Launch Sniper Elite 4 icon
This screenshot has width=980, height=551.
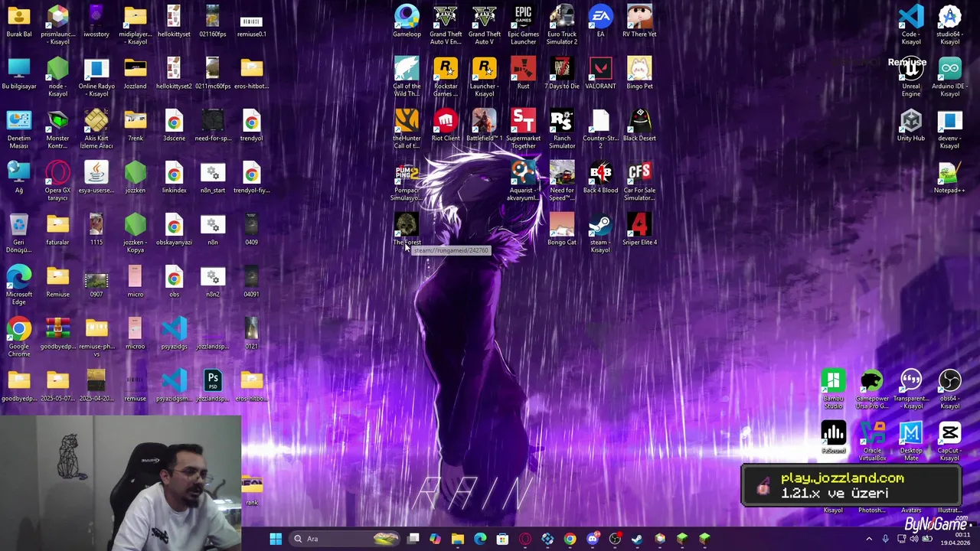pyautogui.click(x=639, y=230)
